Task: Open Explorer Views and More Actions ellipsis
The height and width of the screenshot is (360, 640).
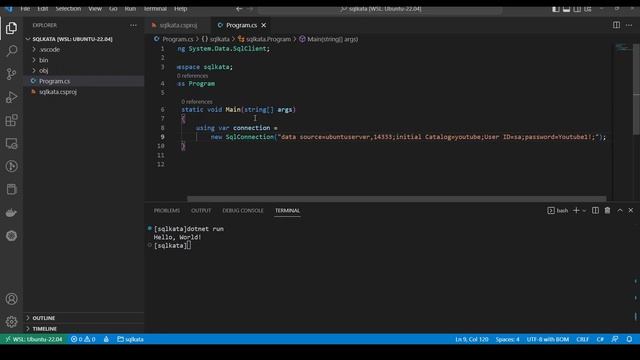Action: click(x=133, y=25)
